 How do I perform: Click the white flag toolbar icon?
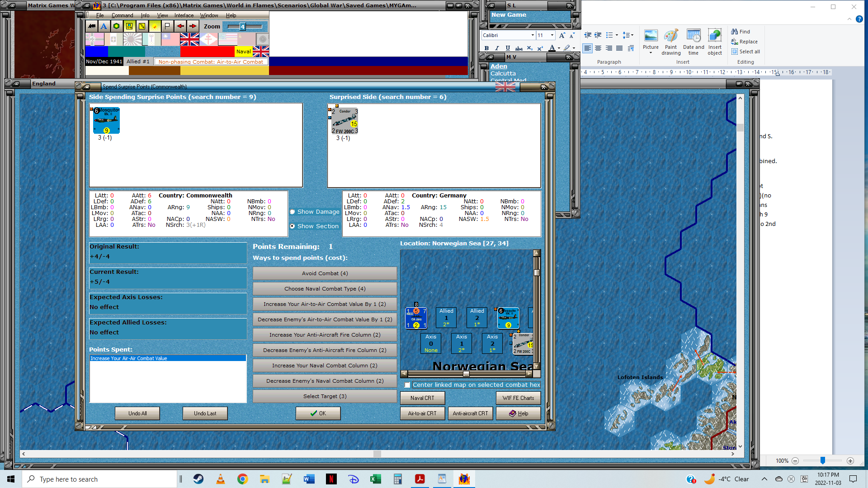(x=167, y=26)
